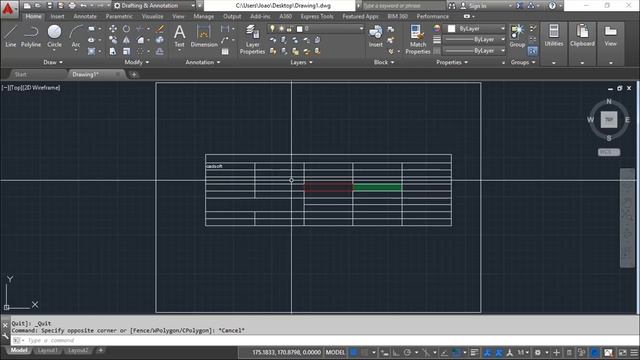This screenshot has width=640, height=360.
Task: Toggle MODEL space button in status bar
Action: click(335, 352)
